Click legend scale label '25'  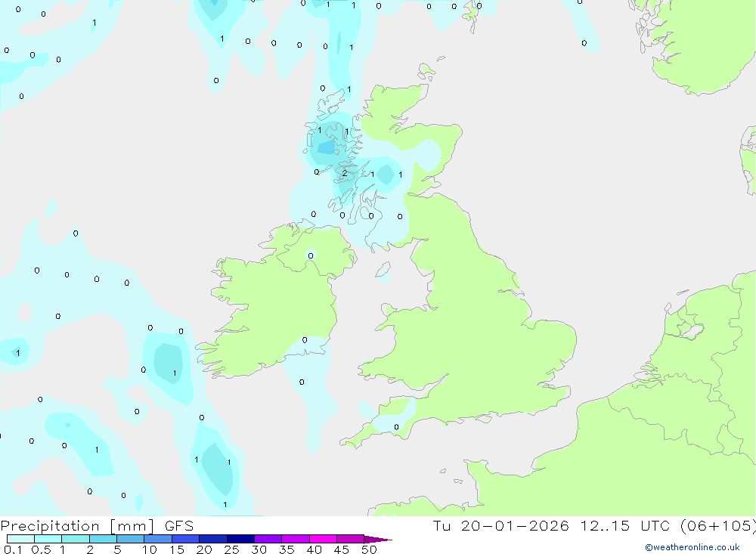point(231,549)
